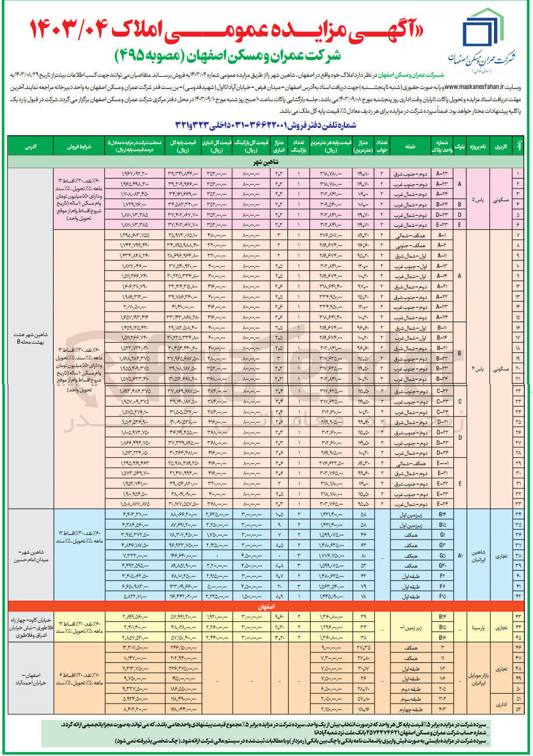
Task: Click the «متراژ انباری» column header
Action: [x=278, y=145]
